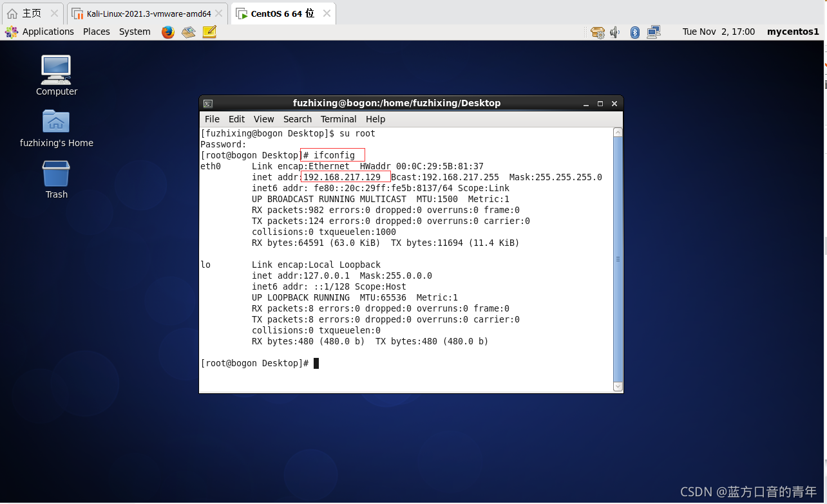The height and width of the screenshot is (504, 827).
Task: Minimize the terminal window
Action: pos(586,104)
